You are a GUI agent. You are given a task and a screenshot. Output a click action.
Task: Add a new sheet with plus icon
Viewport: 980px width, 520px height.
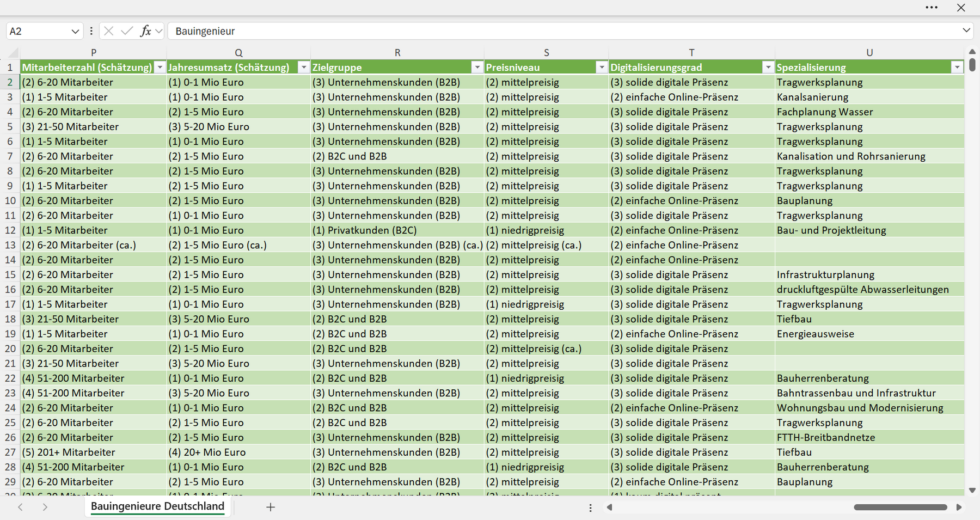click(x=271, y=507)
